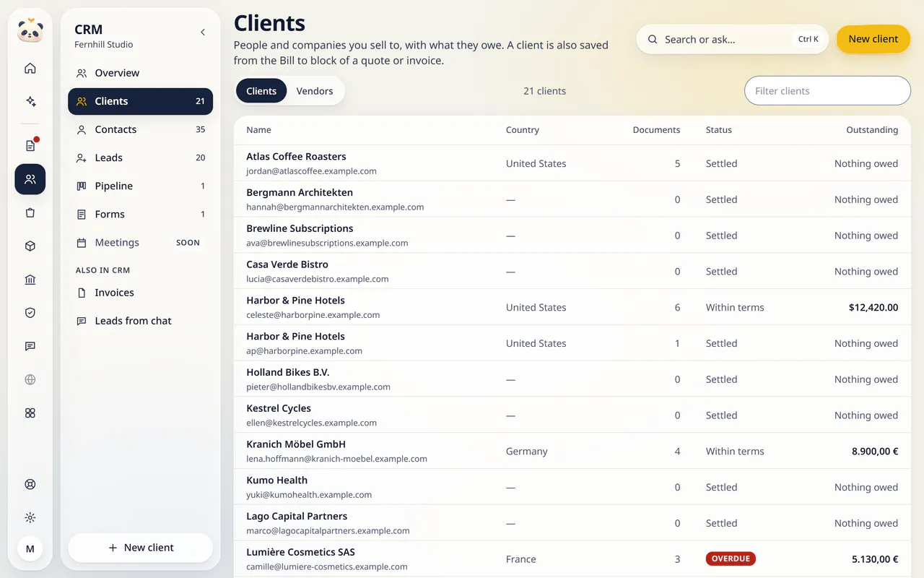Click the Filter clients input

pyautogui.click(x=827, y=91)
